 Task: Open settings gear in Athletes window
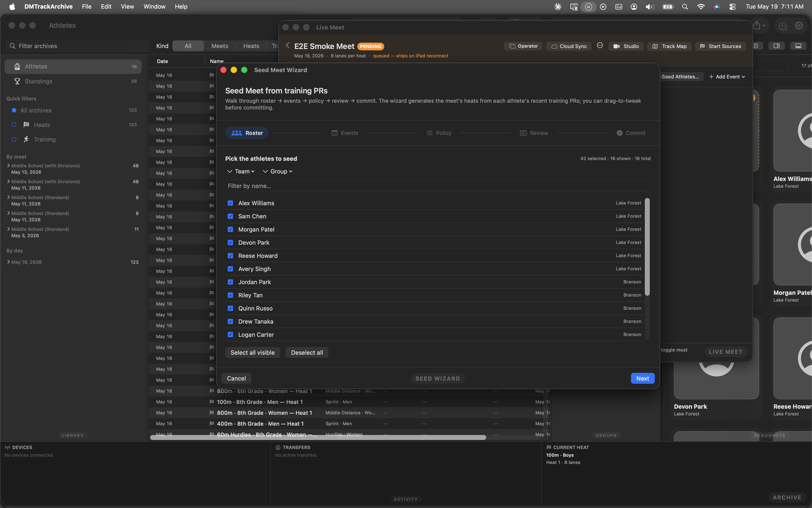point(799,26)
